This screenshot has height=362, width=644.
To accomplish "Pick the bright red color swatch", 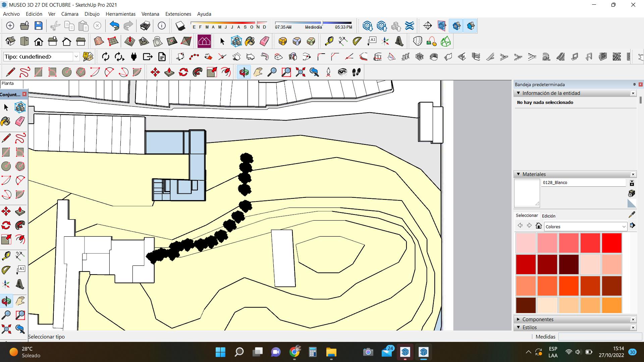I will (x=611, y=243).
